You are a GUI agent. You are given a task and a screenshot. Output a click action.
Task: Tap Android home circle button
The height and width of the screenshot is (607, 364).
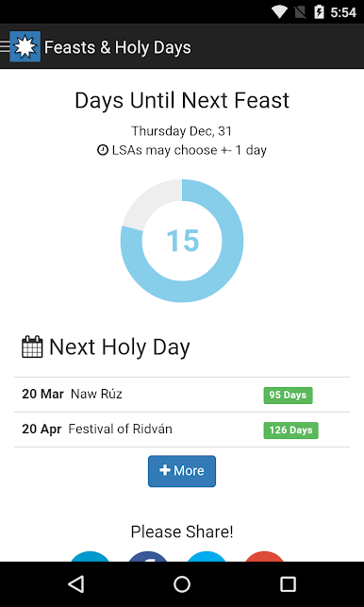(x=182, y=584)
